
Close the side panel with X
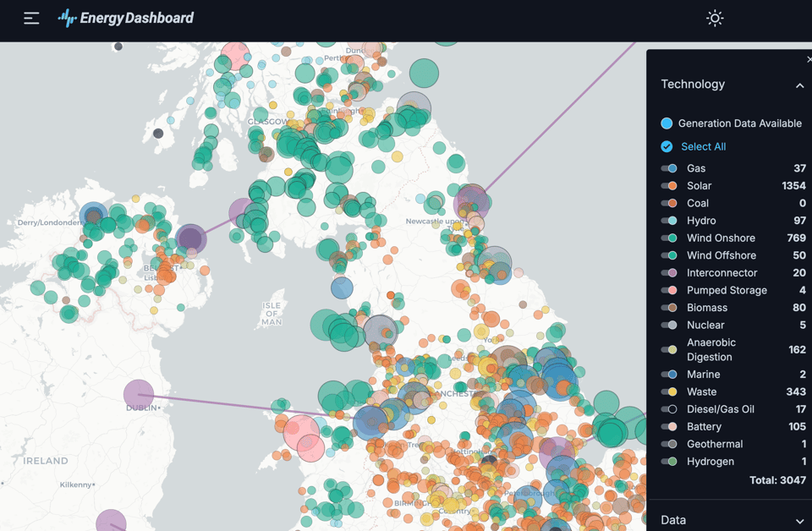coord(808,59)
